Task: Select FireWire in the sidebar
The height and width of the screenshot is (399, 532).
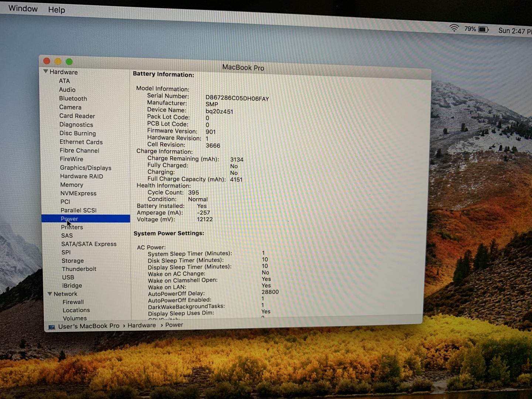Action: coord(72,159)
